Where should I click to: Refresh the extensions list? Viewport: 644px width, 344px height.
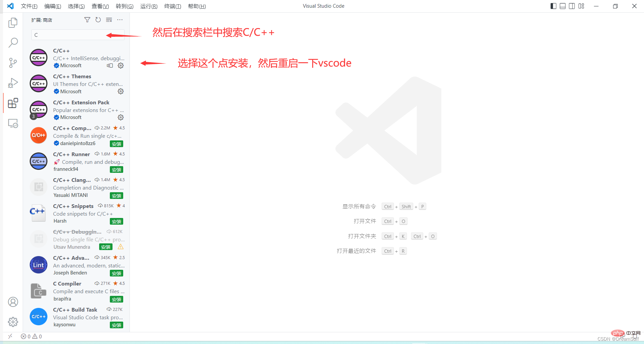pos(98,20)
